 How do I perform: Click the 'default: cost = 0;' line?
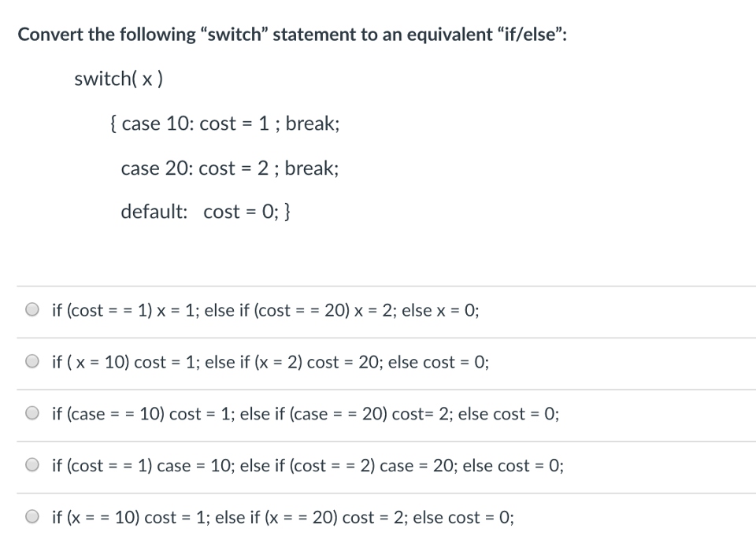tap(206, 211)
